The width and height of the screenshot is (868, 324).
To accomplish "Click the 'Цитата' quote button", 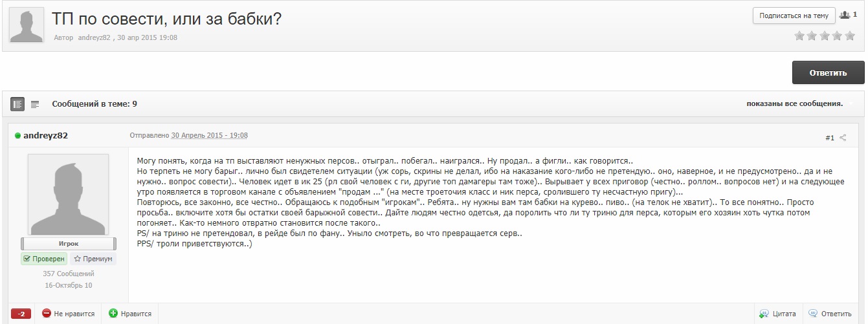I will pos(777,314).
